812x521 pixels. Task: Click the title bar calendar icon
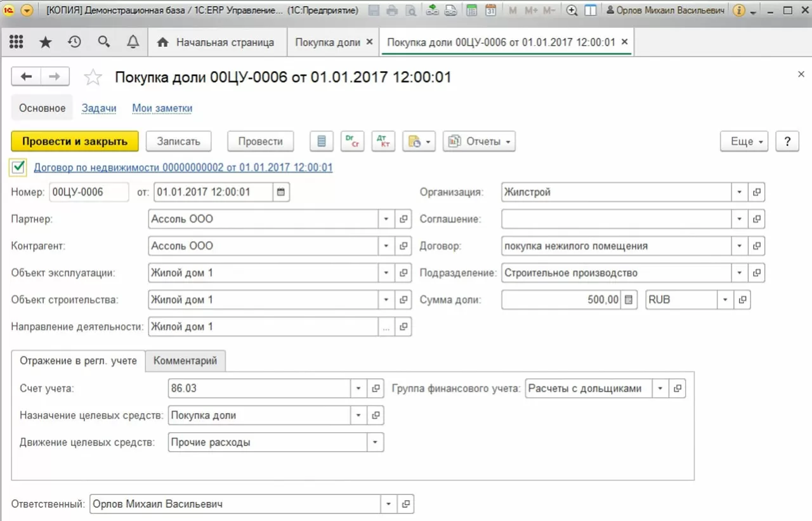click(x=490, y=10)
